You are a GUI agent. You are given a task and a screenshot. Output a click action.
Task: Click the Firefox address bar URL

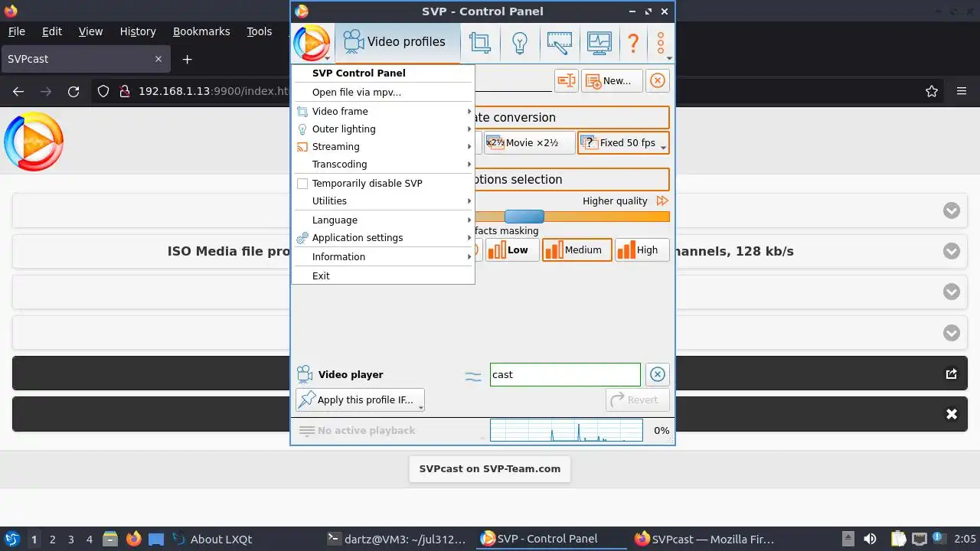[214, 91]
